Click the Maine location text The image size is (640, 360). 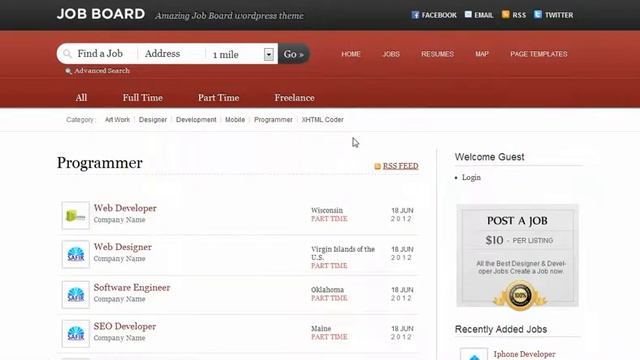click(321, 329)
